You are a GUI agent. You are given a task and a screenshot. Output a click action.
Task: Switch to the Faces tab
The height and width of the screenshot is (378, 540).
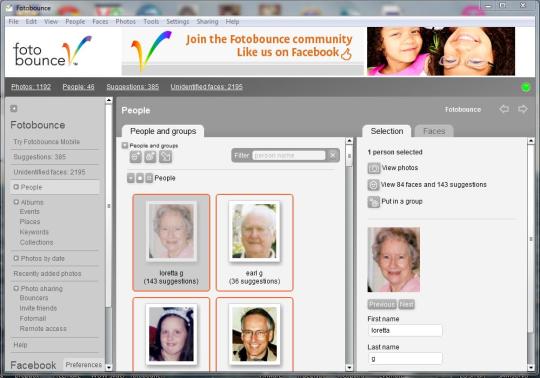[434, 131]
